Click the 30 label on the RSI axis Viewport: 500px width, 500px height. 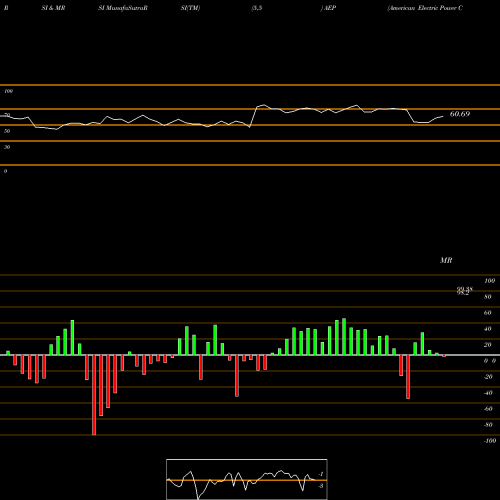[7, 147]
